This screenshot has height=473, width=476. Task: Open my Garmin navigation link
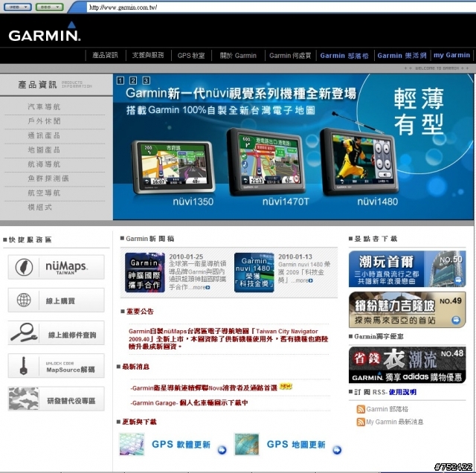[451, 55]
